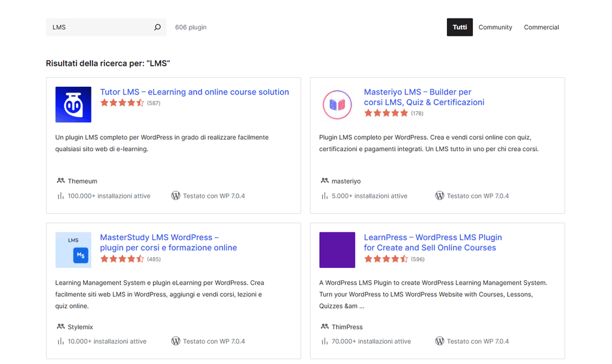Click the masteriyo author name
Image resolution: width=612 pixels, height=364 pixels.
pyautogui.click(x=346, y=181)
